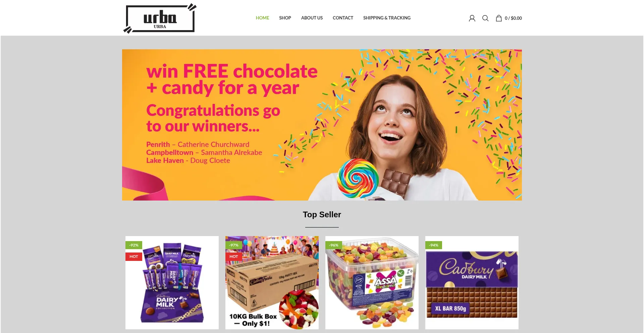The image size is (644, 333).
Task: Click the -94% badge on Cadbury XL bar
Action: (x=434, y=245)
